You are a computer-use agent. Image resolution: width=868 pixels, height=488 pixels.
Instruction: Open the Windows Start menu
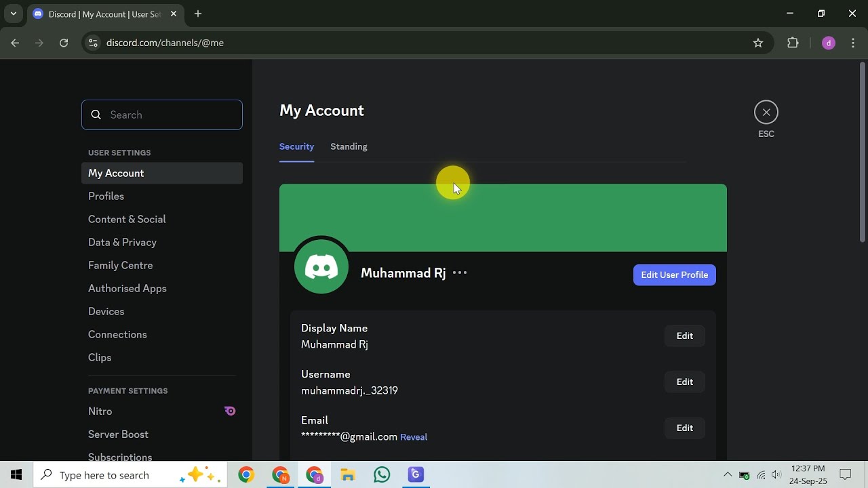tap(16, 475)
